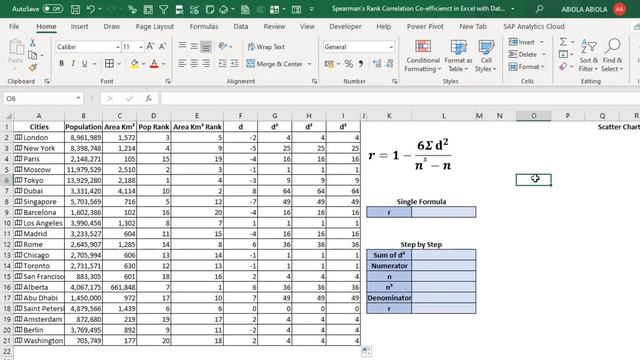Open the search magnifier in title bar
The width and height of the screenshot is (640, 360).
click(539, 9)
